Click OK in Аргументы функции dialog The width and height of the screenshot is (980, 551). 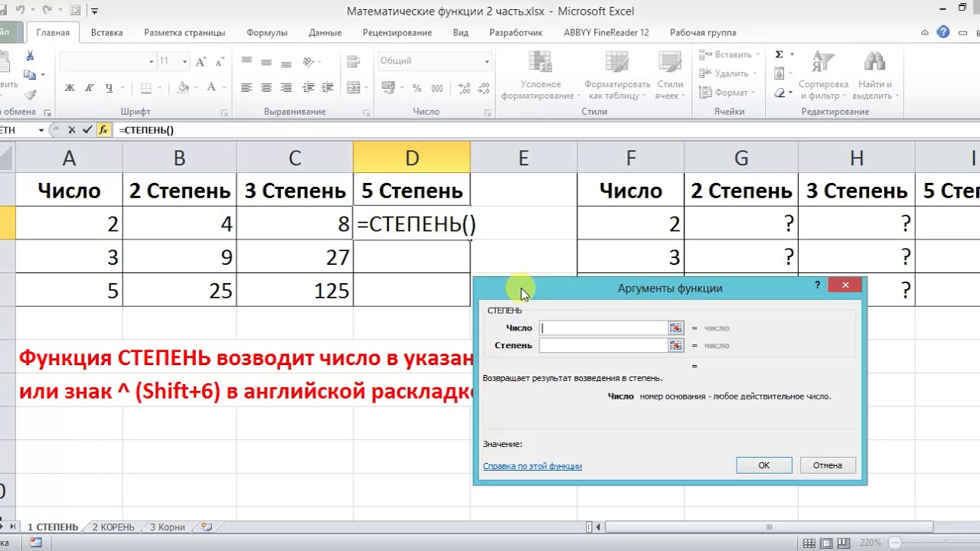tap(764, 465)
